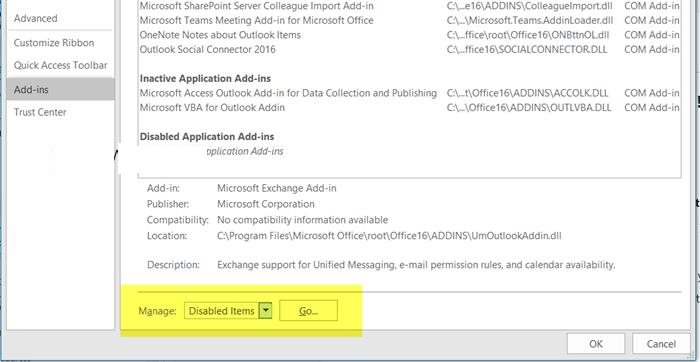Click Microsoft.Teams.AddinLoader.dll location cell
700x362 pixels.
530,21
